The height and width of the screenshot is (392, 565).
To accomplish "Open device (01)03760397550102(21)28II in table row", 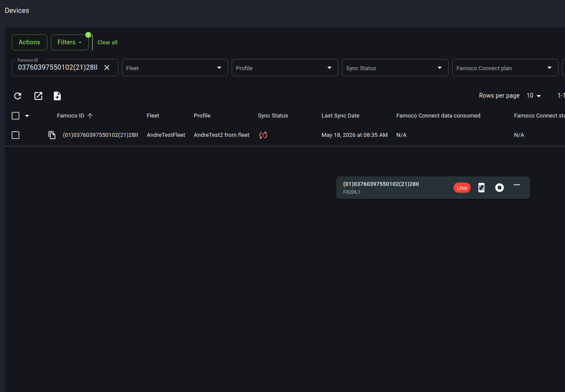I will (x=100, y=135).
